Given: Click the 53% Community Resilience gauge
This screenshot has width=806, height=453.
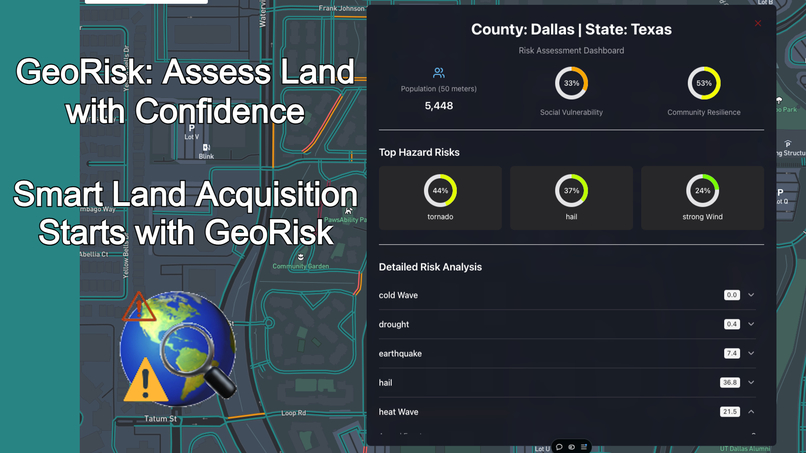Looking at the screenshot, I should coord(704,83).
